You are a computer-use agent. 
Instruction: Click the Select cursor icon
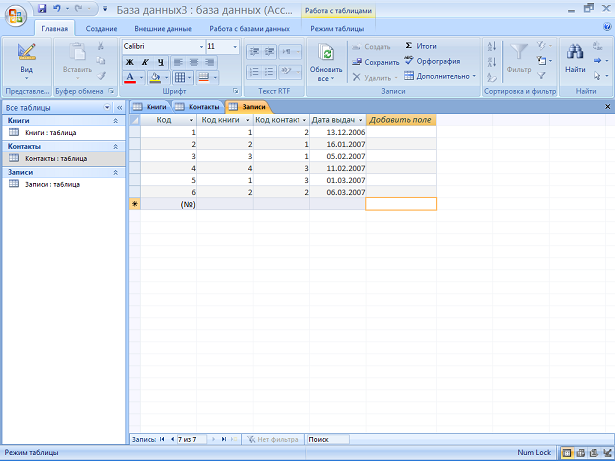pyautogui.click(x=597, y=75)
